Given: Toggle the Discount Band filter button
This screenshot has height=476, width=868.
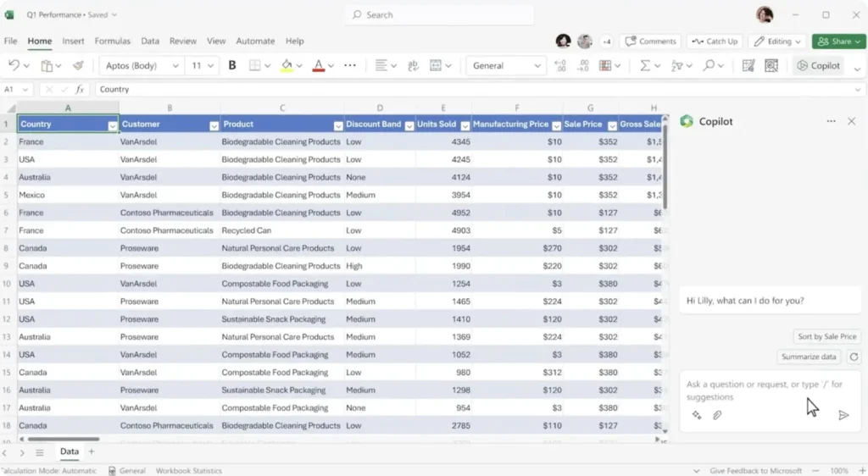Looking at the screenshot, I should [x=408, y=125].
